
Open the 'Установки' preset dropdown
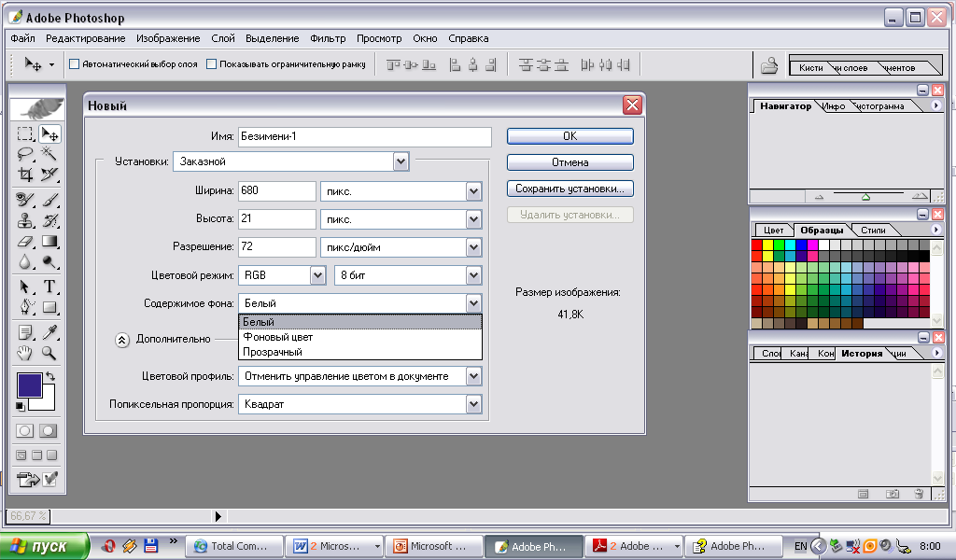pos(401,161)
